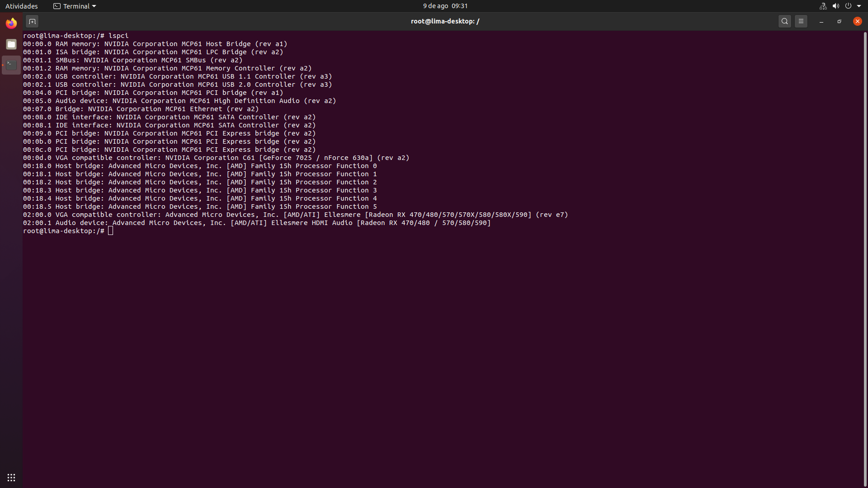
Task: Click the 00:0b.0 PCI Express bridge line
Action: [x=170, y=141]
